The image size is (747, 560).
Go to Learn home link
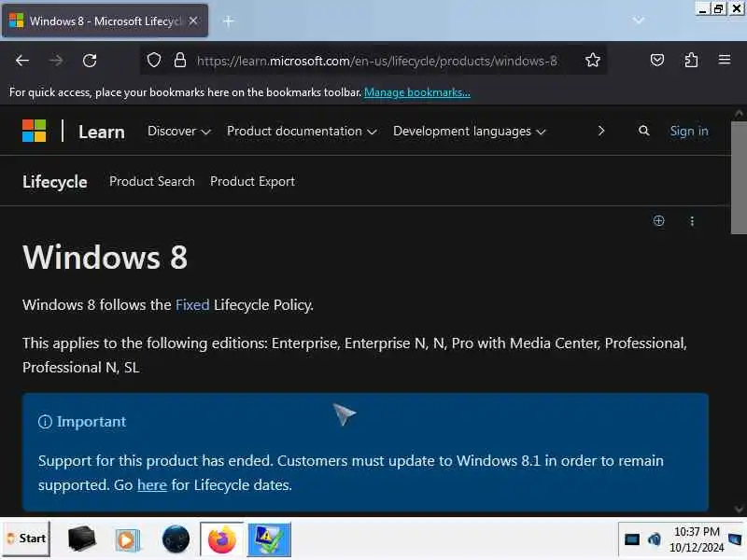click(102, 132)
